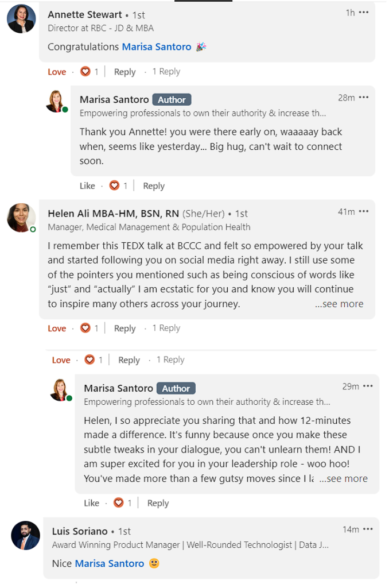
Task: Click love reaction icon under Annette's comment
Action: click(x=85, y=72)
